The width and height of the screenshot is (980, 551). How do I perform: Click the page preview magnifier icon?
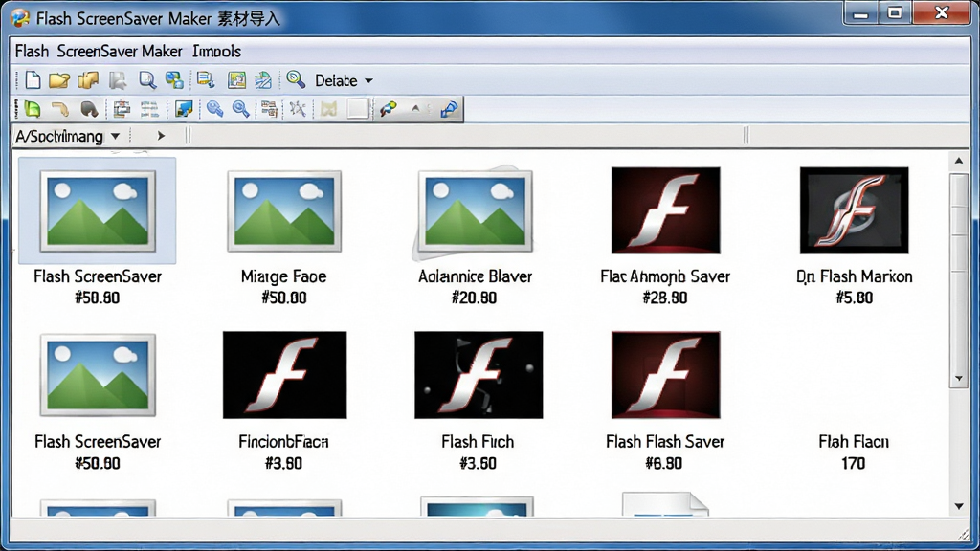tap(146, 80)
